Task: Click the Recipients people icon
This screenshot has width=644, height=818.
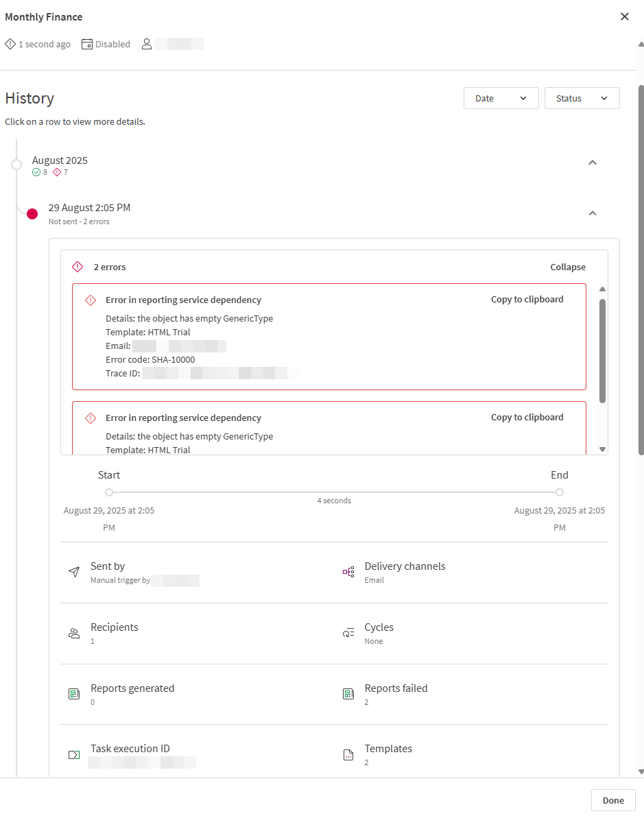Action: coord(74,632)
